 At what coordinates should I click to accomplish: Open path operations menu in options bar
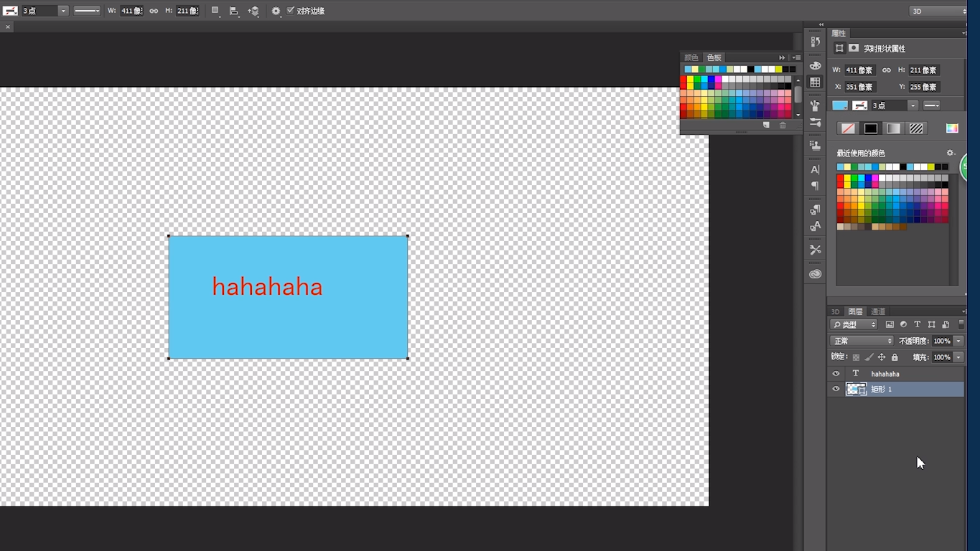(215, 11)
